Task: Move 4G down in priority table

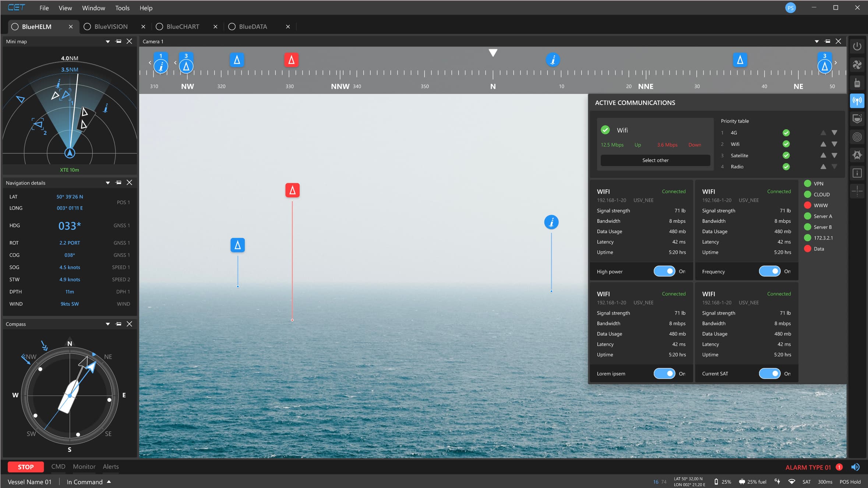Action: pyautogui.click(x=834, y=133)
